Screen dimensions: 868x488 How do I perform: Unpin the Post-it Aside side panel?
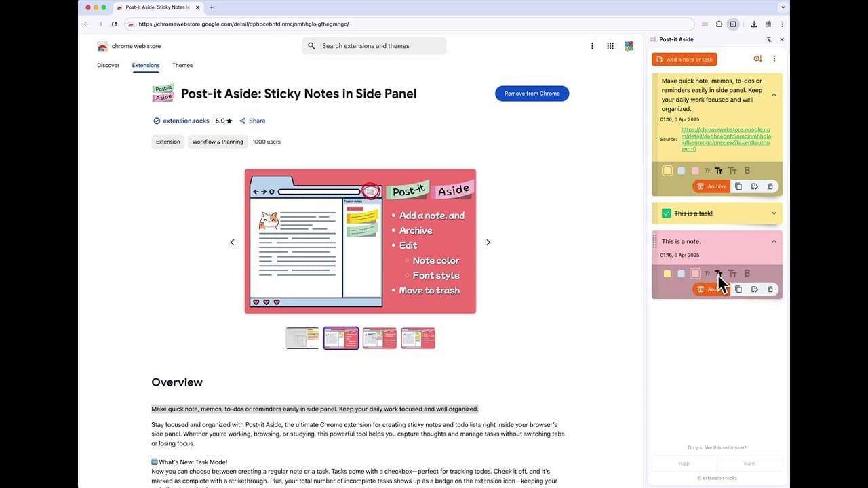click(769, 39)
